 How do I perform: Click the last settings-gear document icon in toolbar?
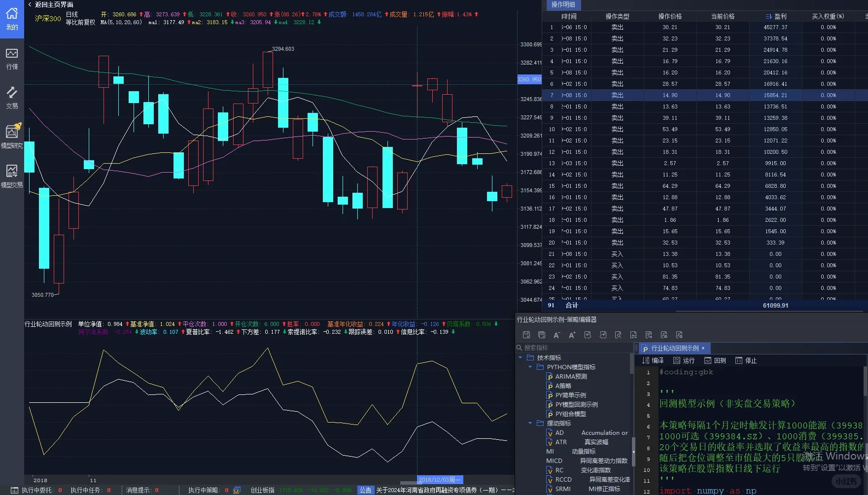[x=679, y=335]
